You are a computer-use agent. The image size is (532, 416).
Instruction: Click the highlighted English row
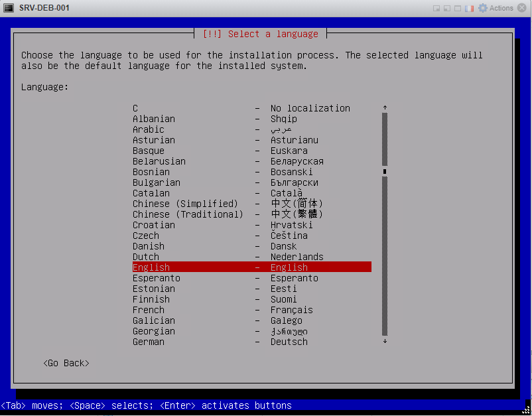pyautogui.click(x=252, y=267)
